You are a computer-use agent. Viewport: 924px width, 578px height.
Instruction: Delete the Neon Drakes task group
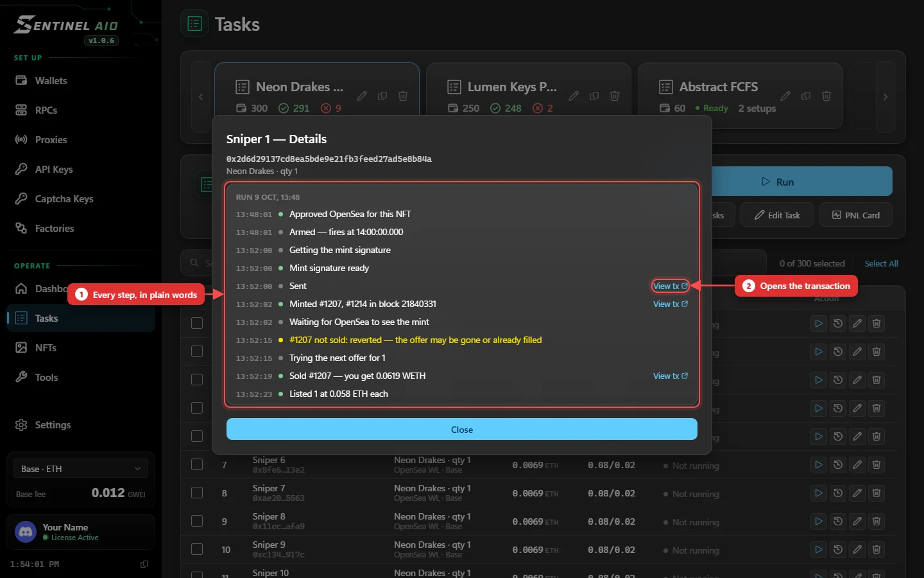pos(403,96)
